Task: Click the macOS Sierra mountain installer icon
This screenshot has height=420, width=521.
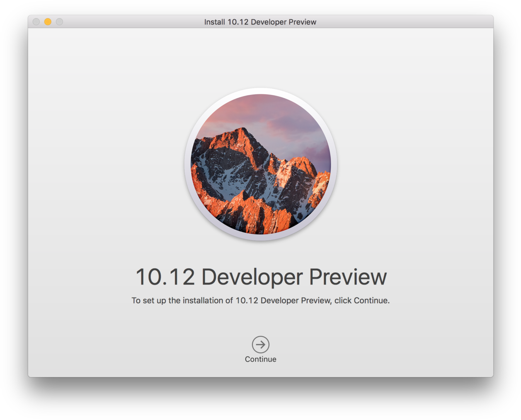Action: (260, 164)
